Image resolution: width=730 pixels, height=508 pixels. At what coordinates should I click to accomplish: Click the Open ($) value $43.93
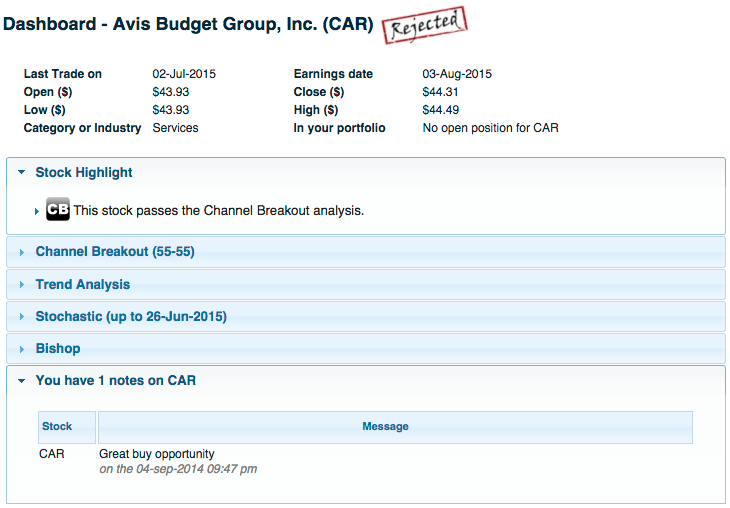pos(171,92)
